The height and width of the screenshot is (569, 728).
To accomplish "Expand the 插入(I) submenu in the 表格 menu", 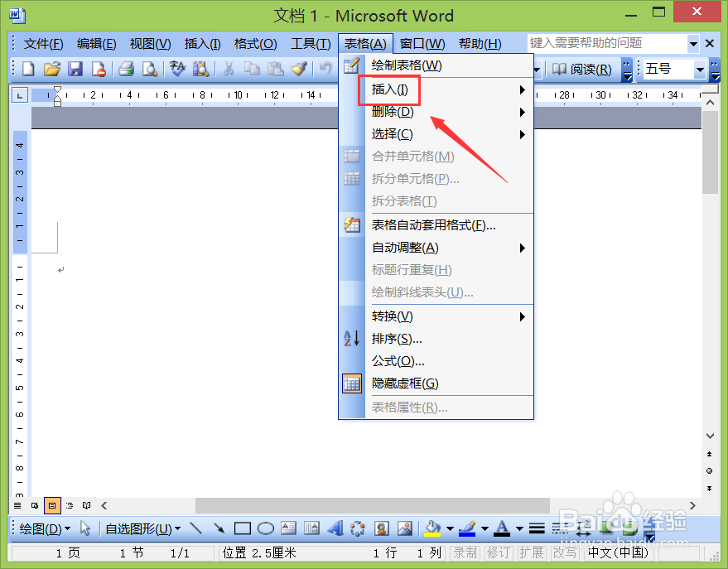I will coord(449,89).
